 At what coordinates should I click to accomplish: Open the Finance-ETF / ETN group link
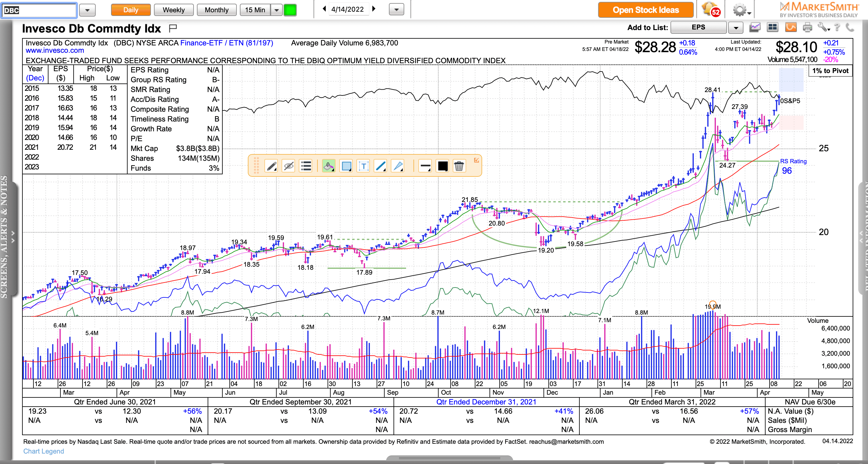coord(227,43)
